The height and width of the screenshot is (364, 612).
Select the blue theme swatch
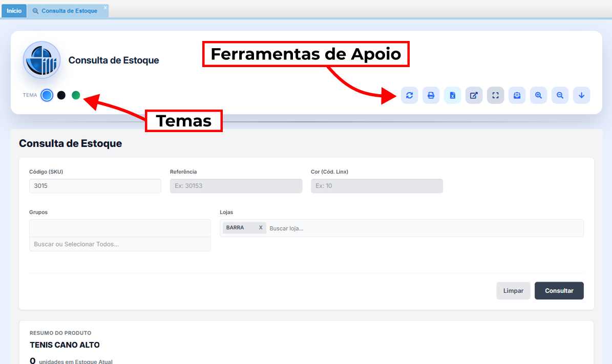click(47, 95)
